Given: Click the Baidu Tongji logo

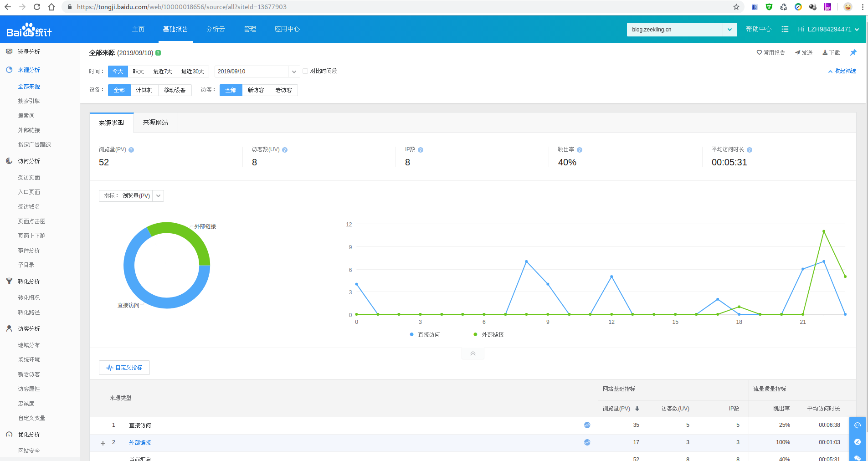Looking at the screenshot, I should [x=29, y=30].
